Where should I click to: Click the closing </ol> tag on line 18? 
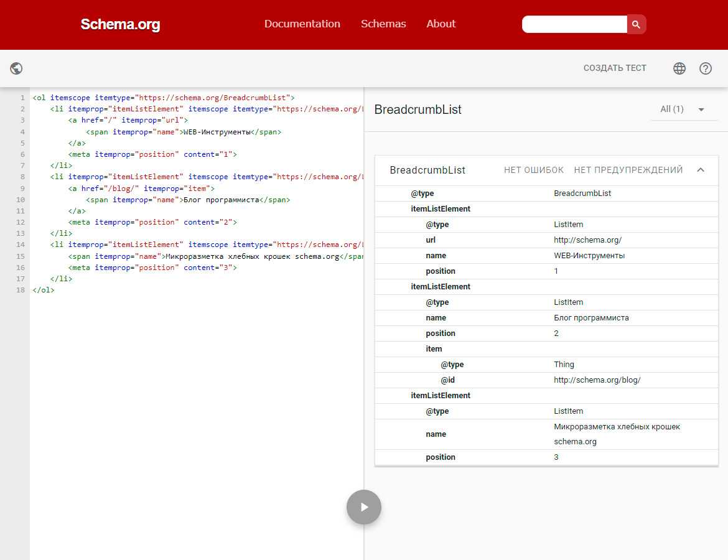point(43,290)
